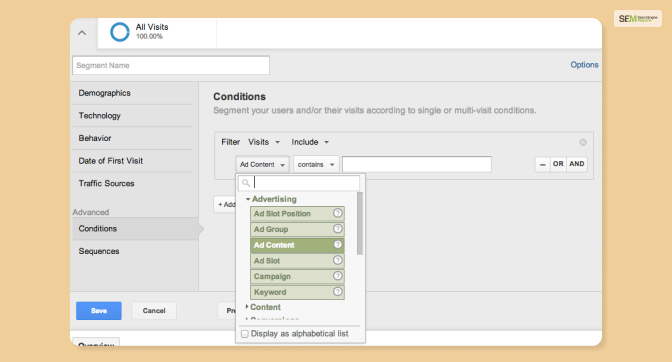Viewport: 672px width, 362px height.
Task: Select the Conditions advanced section
Action: pos(135,229)
